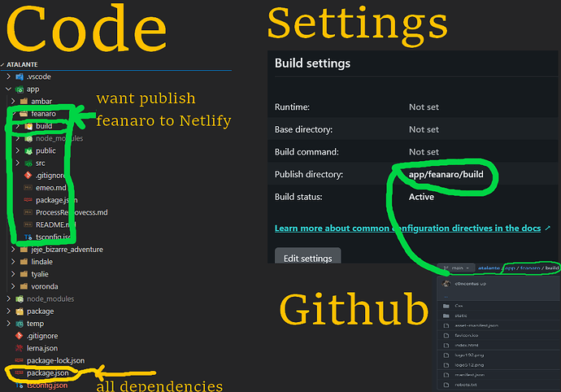Screen dimensions: 561x392
Task: Click the Build status value Active
Action: [421, 197]
